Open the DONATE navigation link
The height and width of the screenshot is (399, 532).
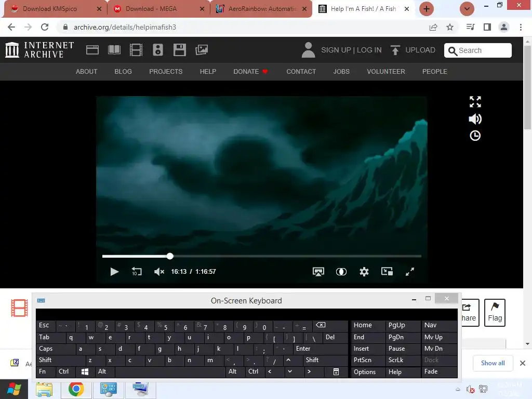click(251, 72)
